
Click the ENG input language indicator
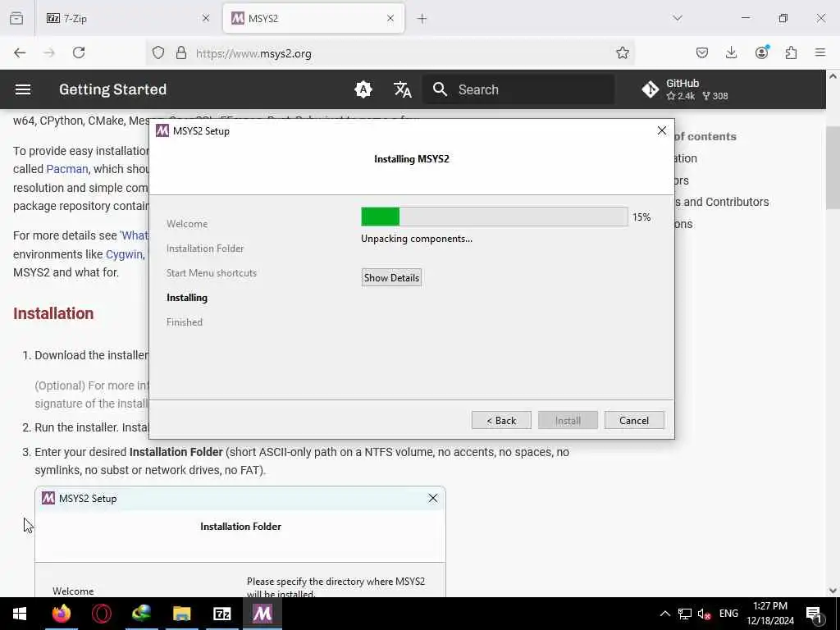coord(728,614)
